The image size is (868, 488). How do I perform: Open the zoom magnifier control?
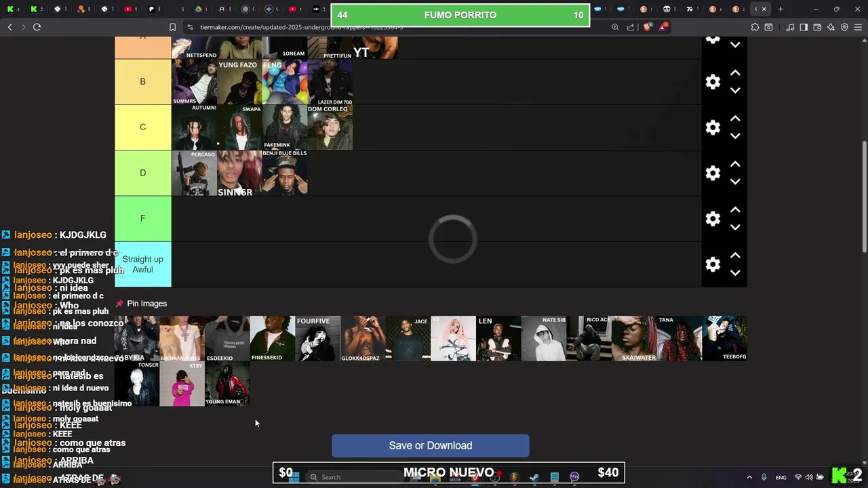[615, 27]
